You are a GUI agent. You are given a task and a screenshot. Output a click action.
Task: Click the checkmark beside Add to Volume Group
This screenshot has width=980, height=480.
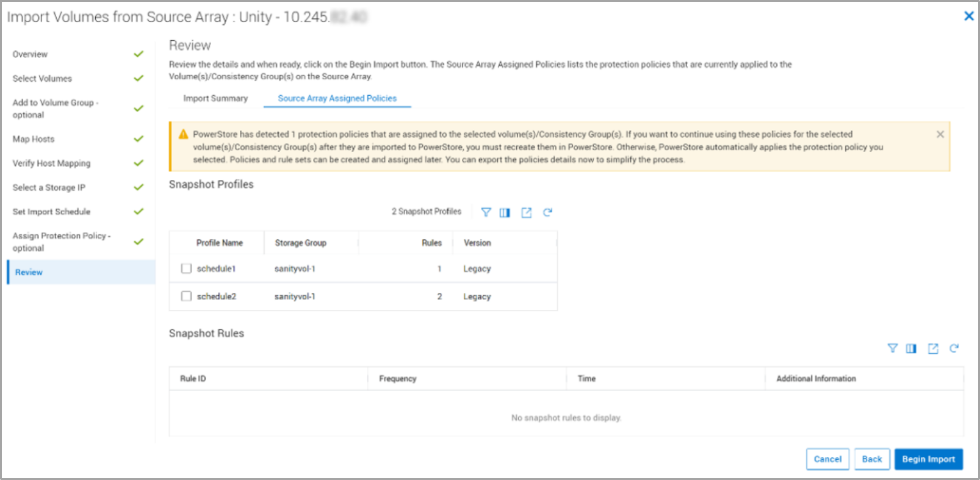[x=139, y=108]
